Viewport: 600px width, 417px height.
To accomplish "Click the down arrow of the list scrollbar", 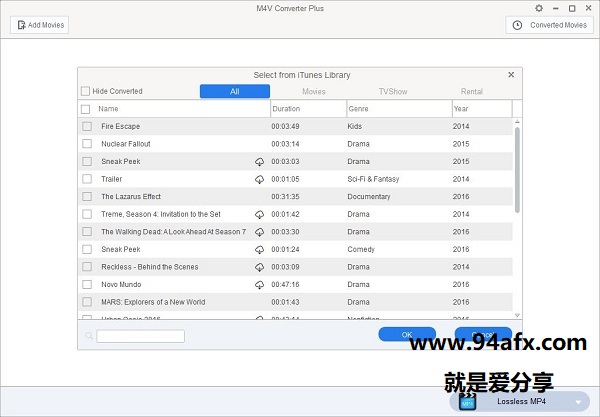I will (x=517, y=315).
